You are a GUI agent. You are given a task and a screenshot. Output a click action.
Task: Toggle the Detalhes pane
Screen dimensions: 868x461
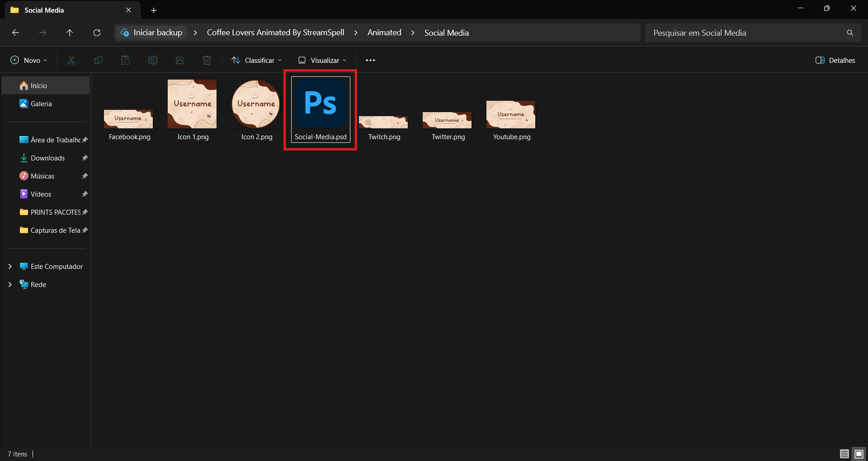835,60
